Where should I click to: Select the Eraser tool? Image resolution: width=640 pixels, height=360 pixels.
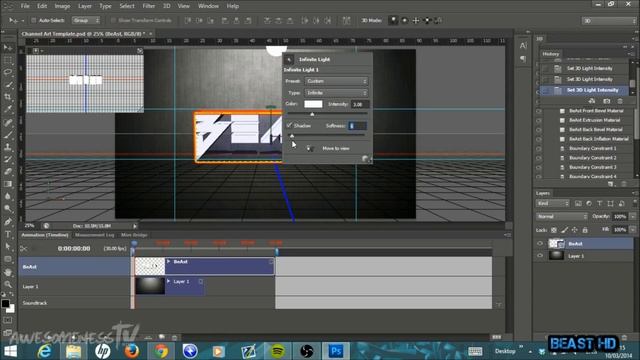pyautogui.click(x=8, y=172)
